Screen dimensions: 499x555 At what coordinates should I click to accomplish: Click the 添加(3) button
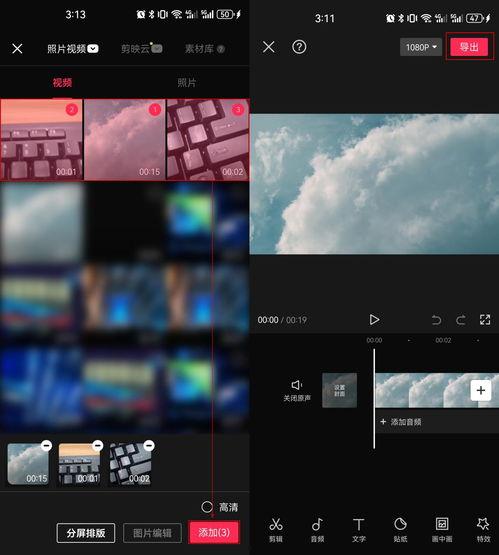coord(214,532)
